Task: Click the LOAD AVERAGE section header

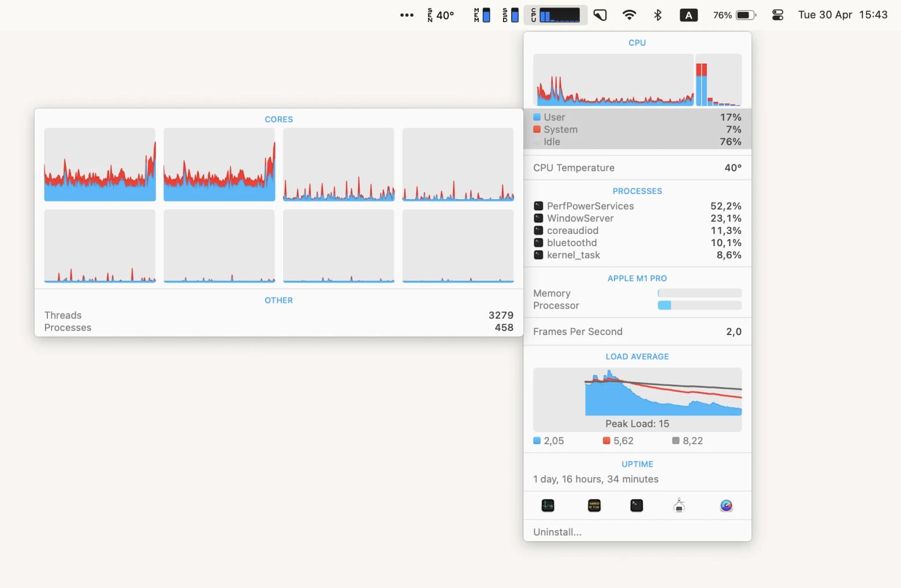Action: (x=637, y=356)
